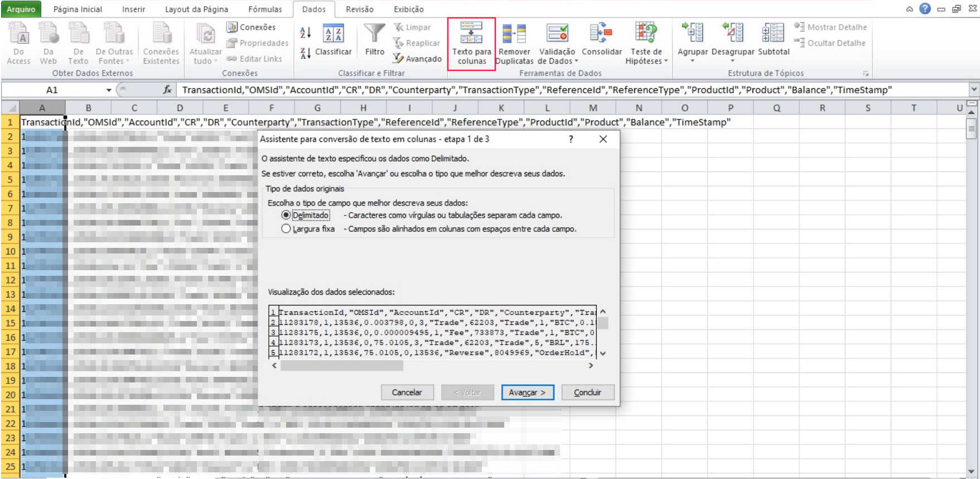Click the Concluir button

tap(587, 392)
